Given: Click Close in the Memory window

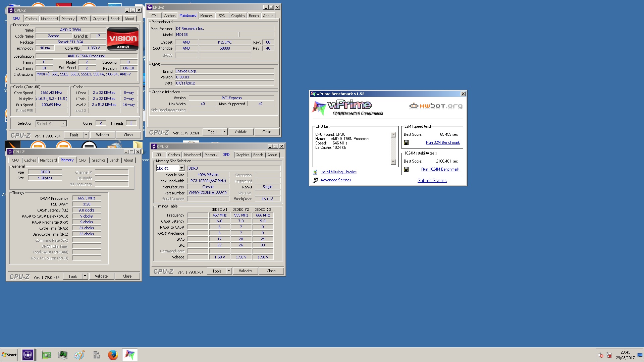Looking at the screenshot, I should click(127, 276).
